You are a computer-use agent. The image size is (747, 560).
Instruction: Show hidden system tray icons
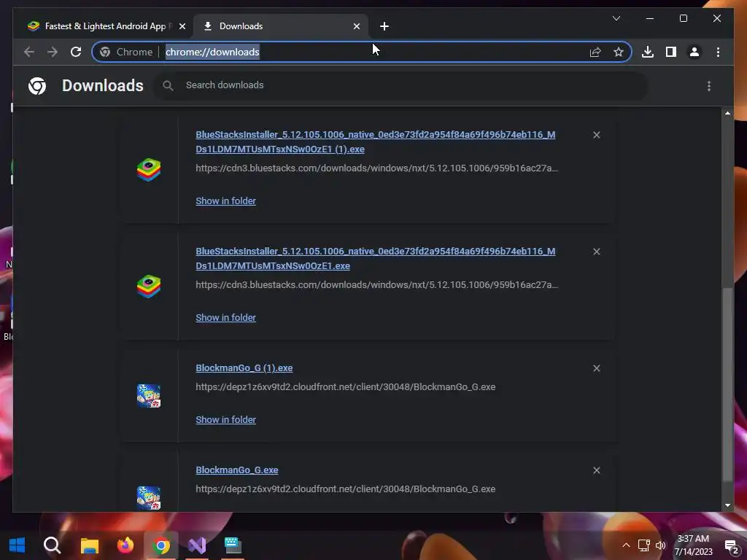[x=626, y=545]
